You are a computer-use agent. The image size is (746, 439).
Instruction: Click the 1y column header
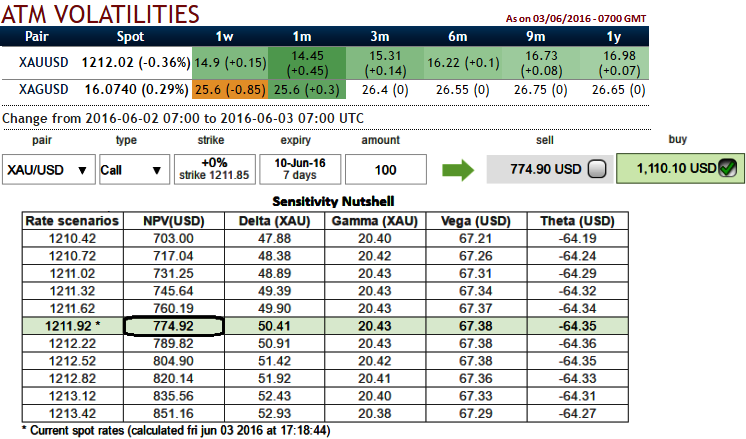click(614, 37)
